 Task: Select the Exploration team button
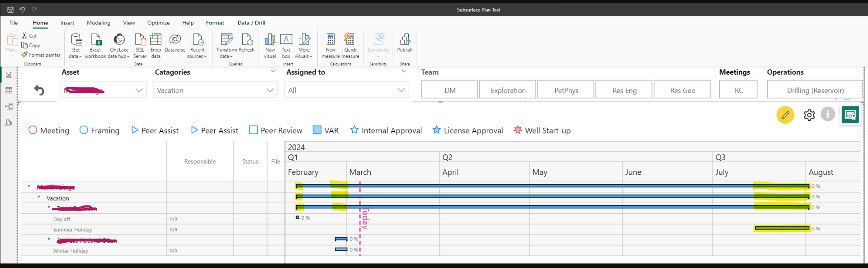pyautogui.click(x=508, y=90)
